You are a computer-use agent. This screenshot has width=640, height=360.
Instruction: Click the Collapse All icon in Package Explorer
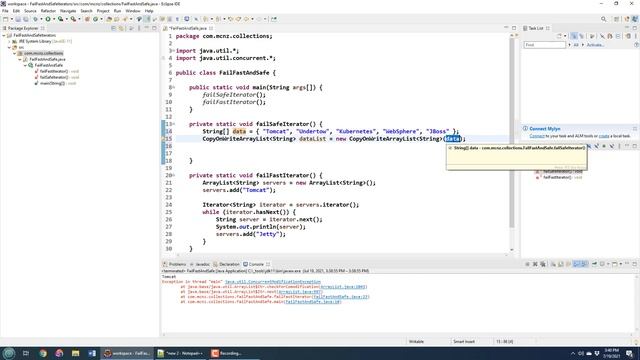(113, 28)
